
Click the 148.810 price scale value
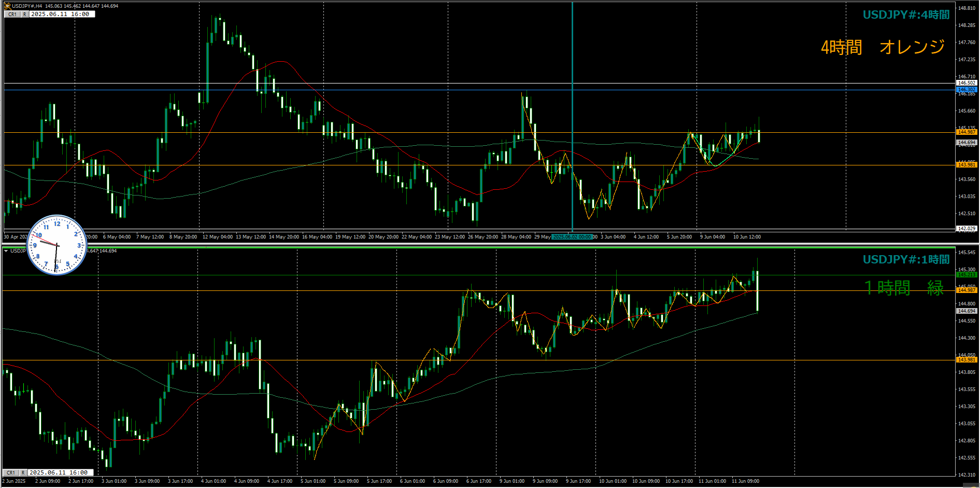point(967,8)
